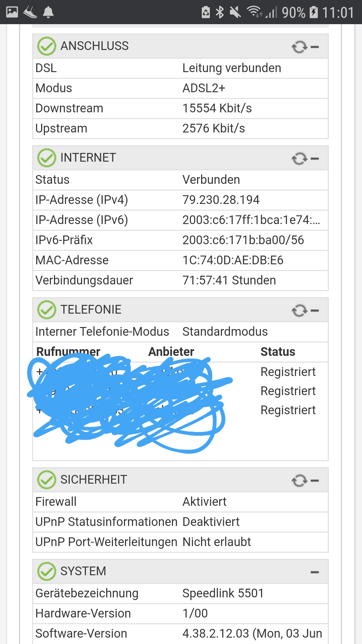
Task: Collapse the TELEFONIE panel with minus
Action: click(315, 311)
